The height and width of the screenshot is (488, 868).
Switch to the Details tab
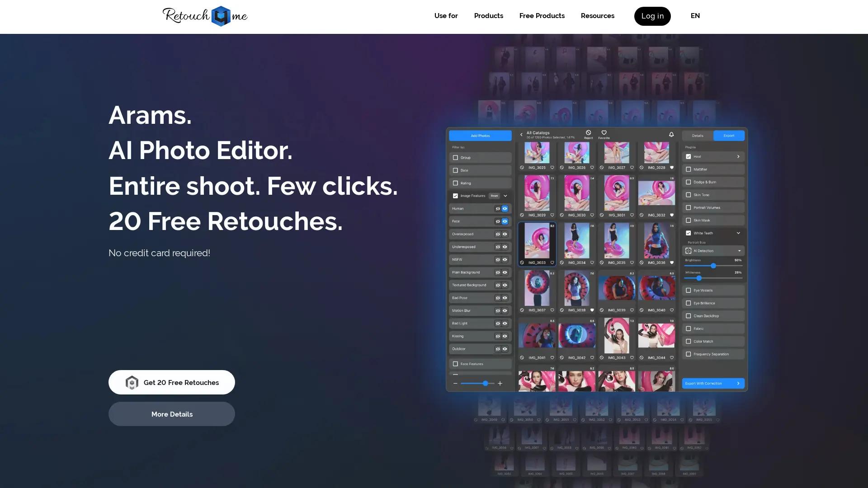(x=698, y=136)
